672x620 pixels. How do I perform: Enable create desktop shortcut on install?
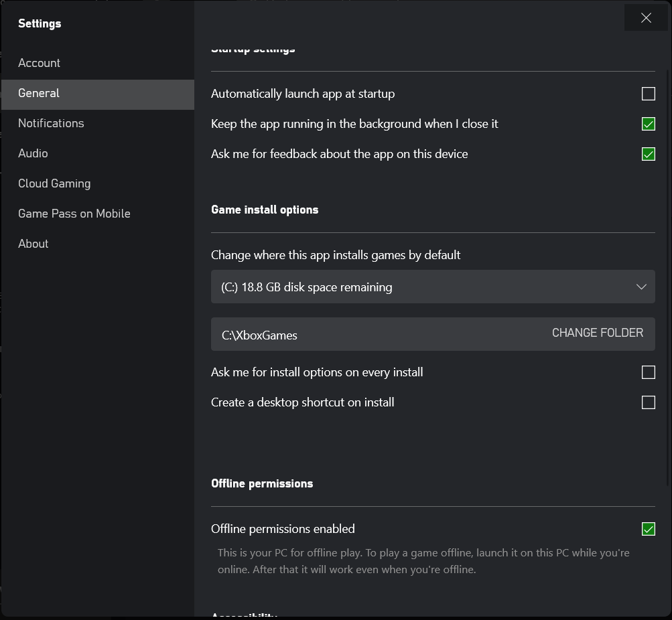[x=648, y=402]
